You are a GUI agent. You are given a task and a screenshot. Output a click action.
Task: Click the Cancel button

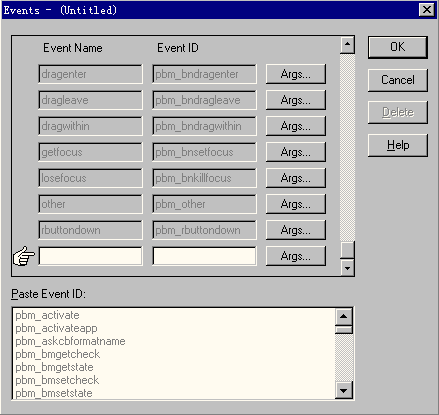pos(398,80)
